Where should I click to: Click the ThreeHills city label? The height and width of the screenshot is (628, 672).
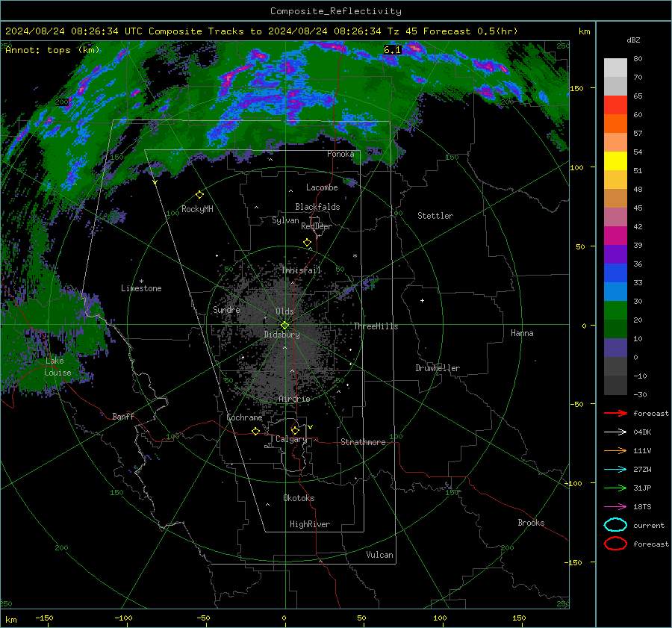point(376,326)
